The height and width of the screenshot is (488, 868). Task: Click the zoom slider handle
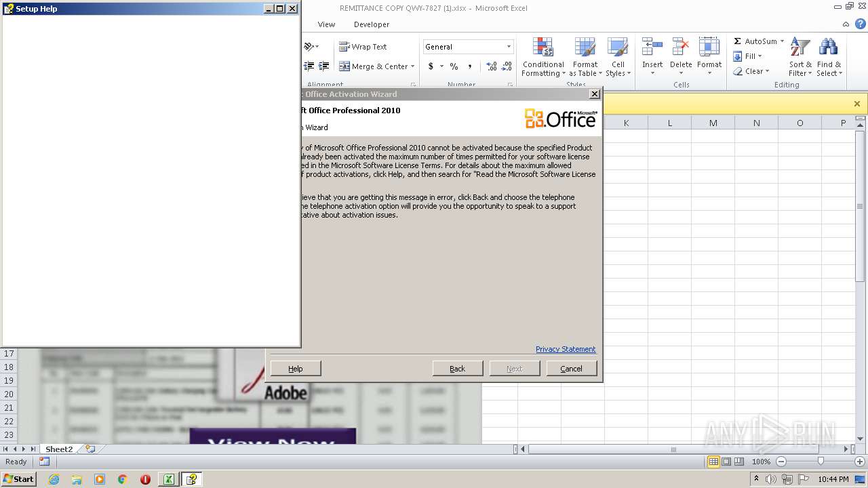[x=821, y=462]
